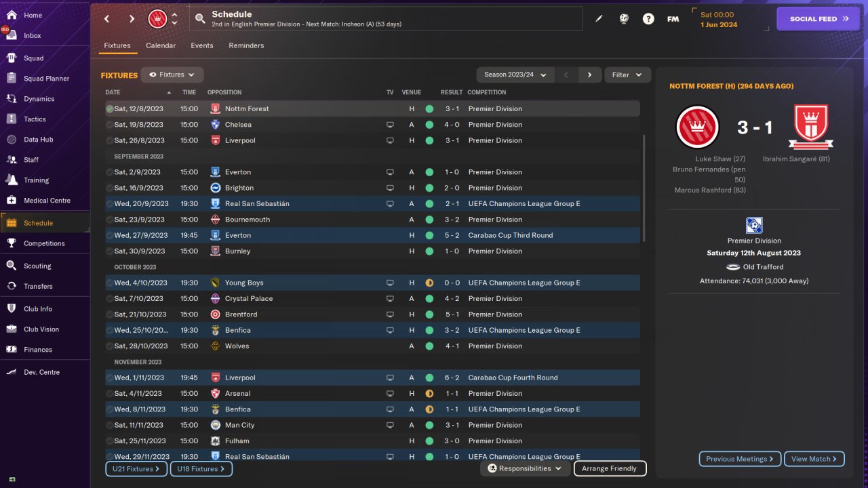Switch to the Reminders tab

[x=246, y=45]
